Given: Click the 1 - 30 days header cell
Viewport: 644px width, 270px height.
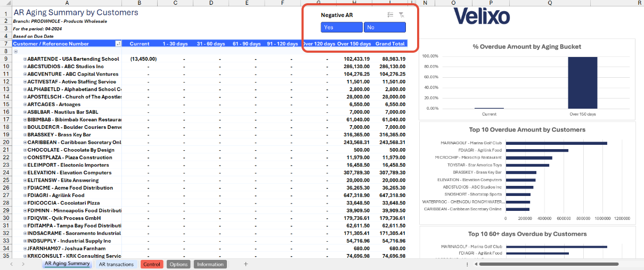Looking at the screenshot, I should 176,44.
